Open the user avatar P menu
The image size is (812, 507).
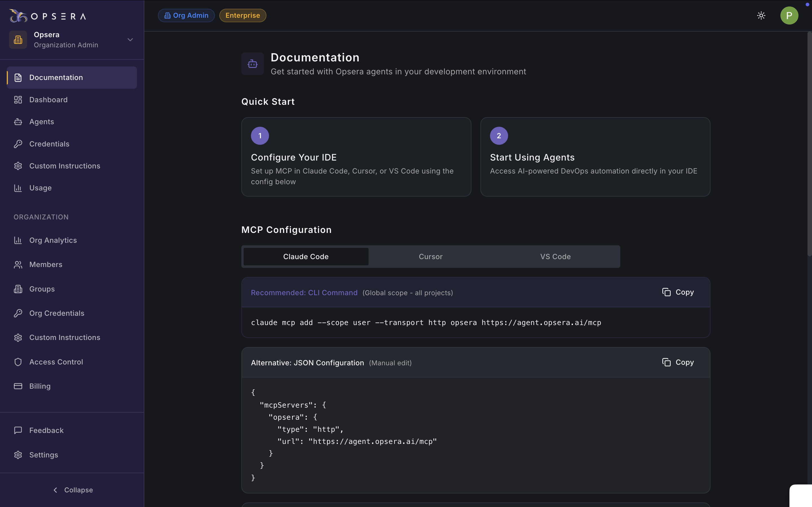pos(789,15)
